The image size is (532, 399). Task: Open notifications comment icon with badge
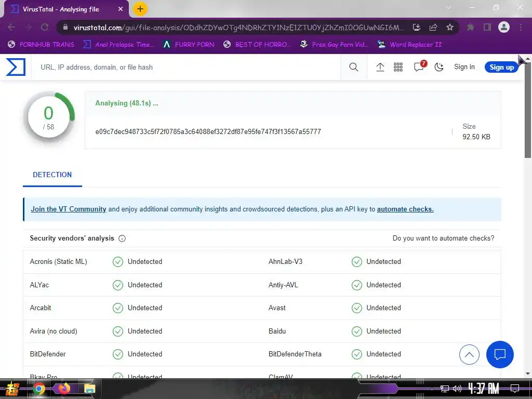tap(419, 66)
